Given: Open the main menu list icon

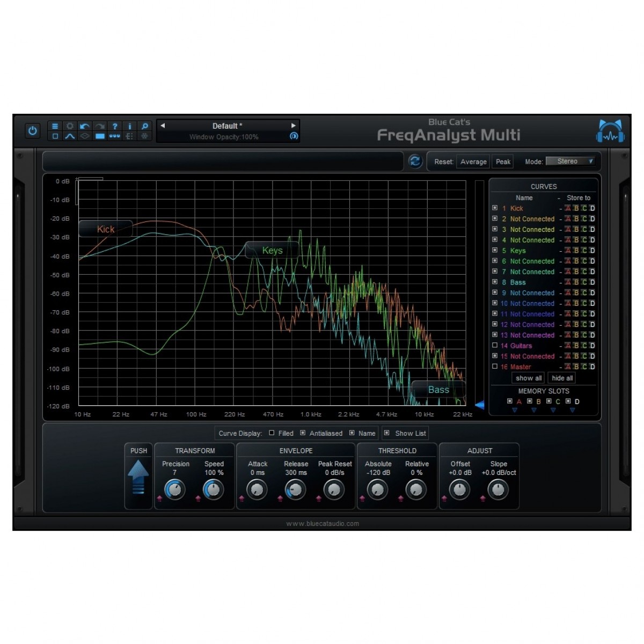Looking at the screenshot, I should tap(55, 126).
